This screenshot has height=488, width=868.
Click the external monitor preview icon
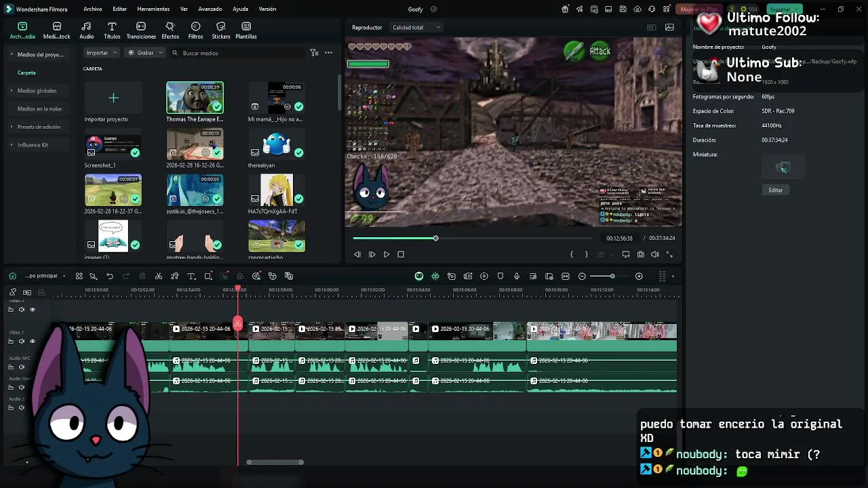click(x=626, y=254)
